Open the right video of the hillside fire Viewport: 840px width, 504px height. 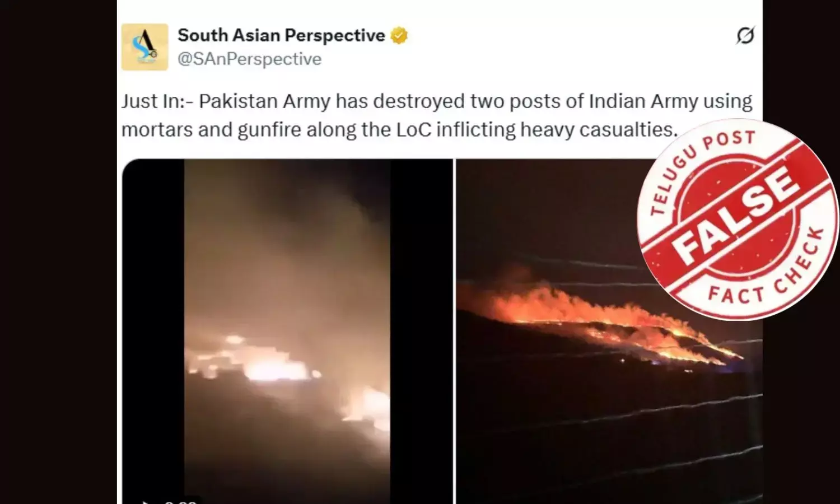click(x=609, y=332)
